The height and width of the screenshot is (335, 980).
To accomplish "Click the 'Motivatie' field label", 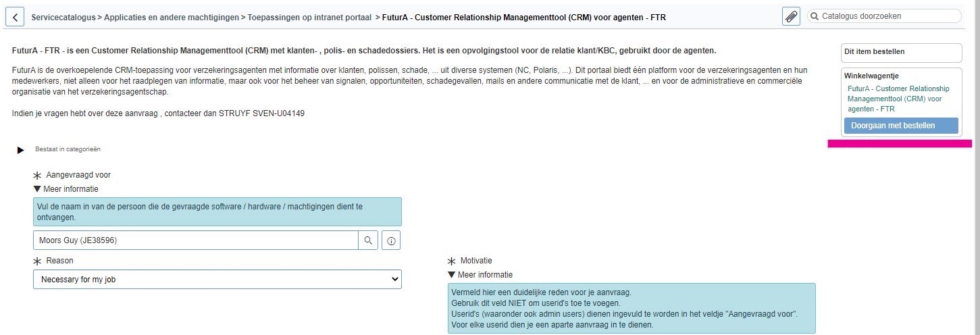I will (476, 261).
